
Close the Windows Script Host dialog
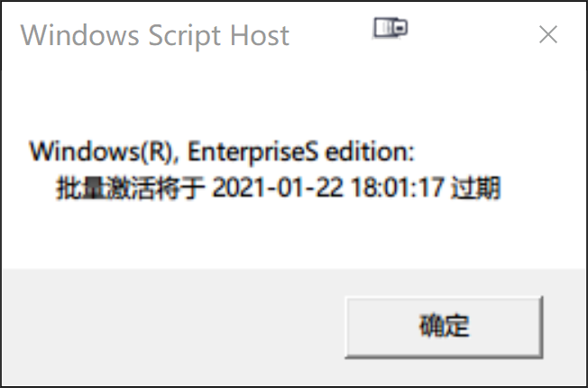point(547,35)
